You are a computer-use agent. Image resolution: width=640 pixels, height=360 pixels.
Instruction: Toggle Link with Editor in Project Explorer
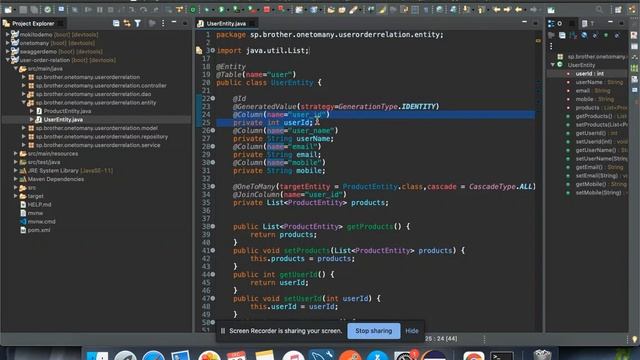pyautogui.click(x=127, y=24)
